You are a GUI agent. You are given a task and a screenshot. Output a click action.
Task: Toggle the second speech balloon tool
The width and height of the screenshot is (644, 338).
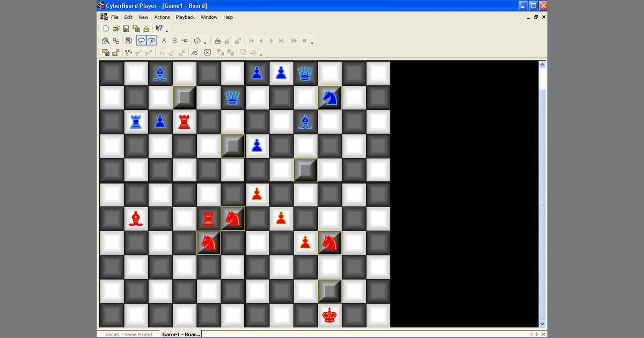tap(152, 40)
